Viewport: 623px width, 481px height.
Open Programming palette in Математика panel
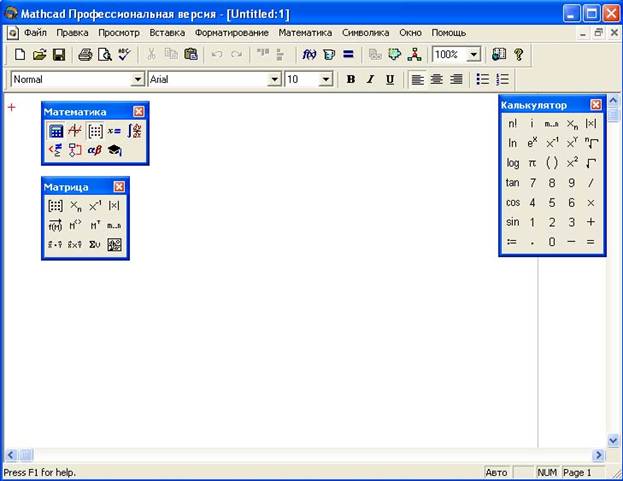click(x=75, y=150)
